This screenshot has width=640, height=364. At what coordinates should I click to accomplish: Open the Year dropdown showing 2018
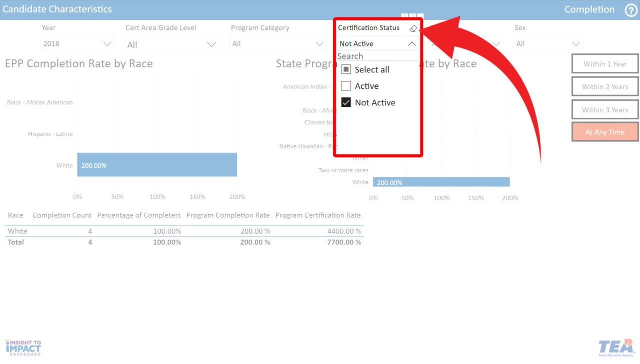[77, 44]
